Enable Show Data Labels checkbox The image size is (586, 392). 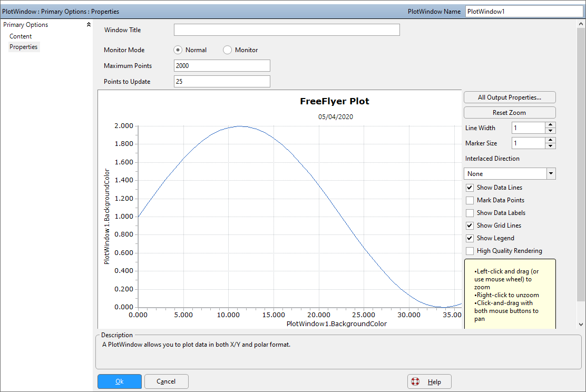coord(470,213)
